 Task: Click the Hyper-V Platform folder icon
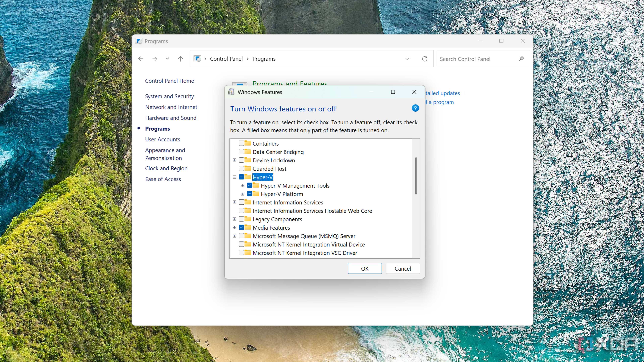(256, 194)
